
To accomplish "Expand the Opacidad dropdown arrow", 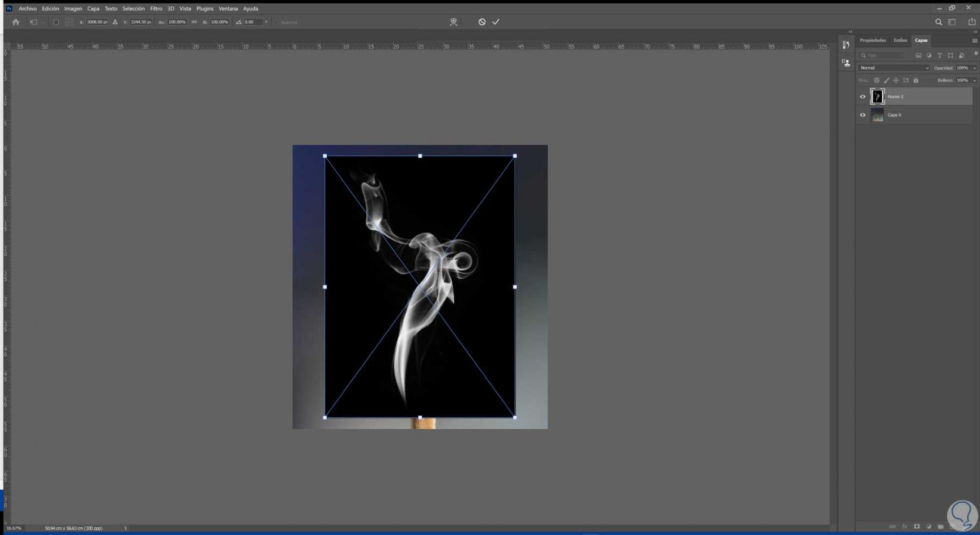I will point(974,68).
